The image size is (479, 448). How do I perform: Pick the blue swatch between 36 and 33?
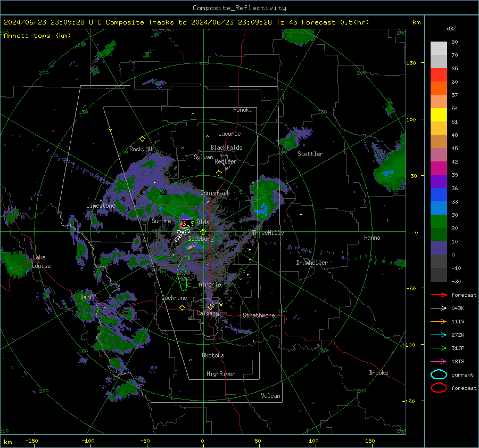point(439,195)
